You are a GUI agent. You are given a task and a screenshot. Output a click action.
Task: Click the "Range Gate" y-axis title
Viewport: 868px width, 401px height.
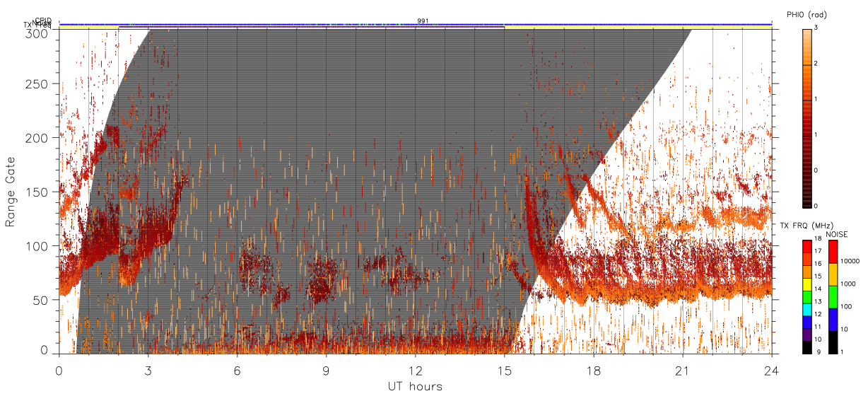11,192
